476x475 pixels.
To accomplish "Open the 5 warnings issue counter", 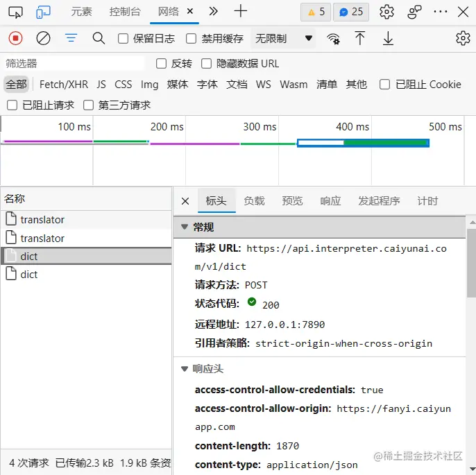I will pyautogui.click(x=316, y=12).
